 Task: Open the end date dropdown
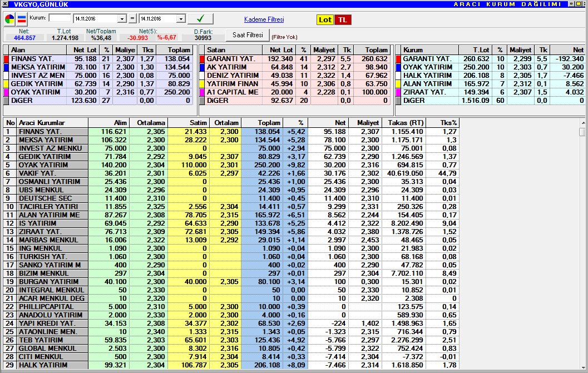[x=181, y=19]
